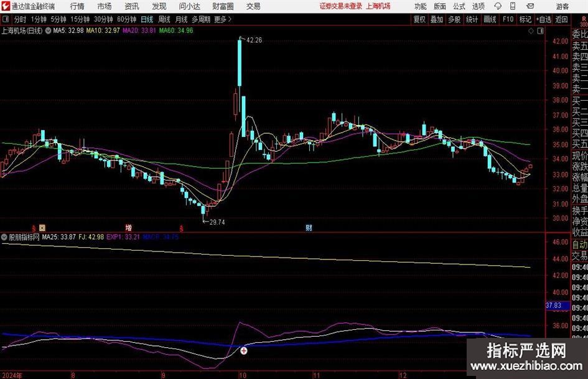Click the 增 event marker
Viewport: 588px width, 379px height.
tap(128, 228)
